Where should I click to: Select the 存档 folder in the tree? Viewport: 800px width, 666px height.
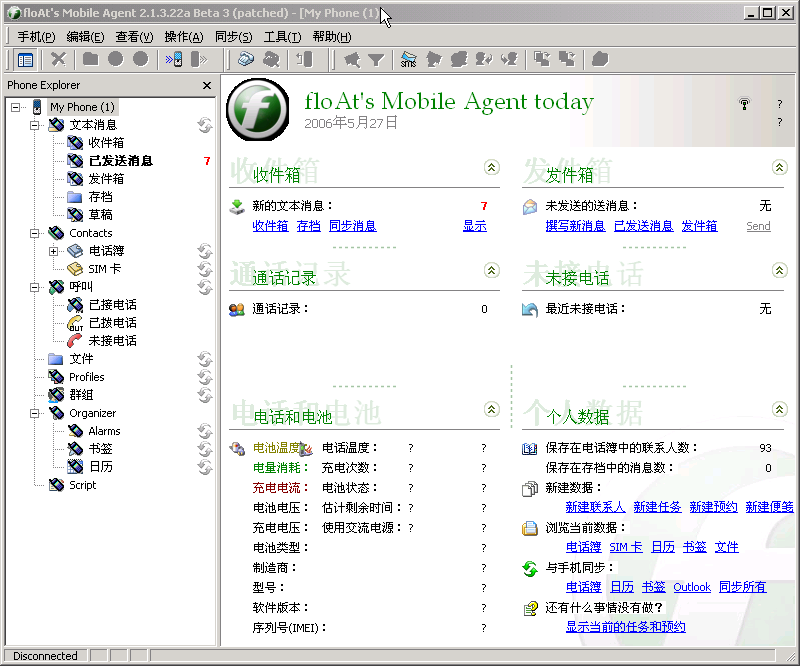[x=100, y=197]
